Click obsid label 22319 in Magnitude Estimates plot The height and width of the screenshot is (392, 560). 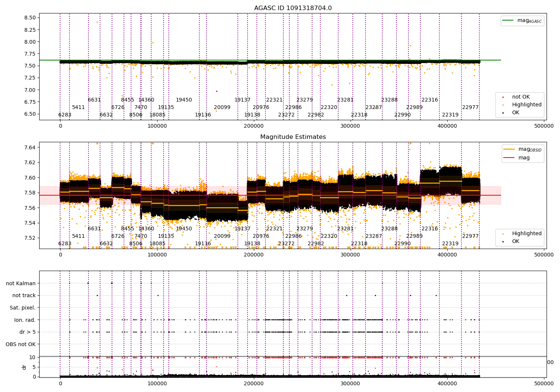point(450,244)
